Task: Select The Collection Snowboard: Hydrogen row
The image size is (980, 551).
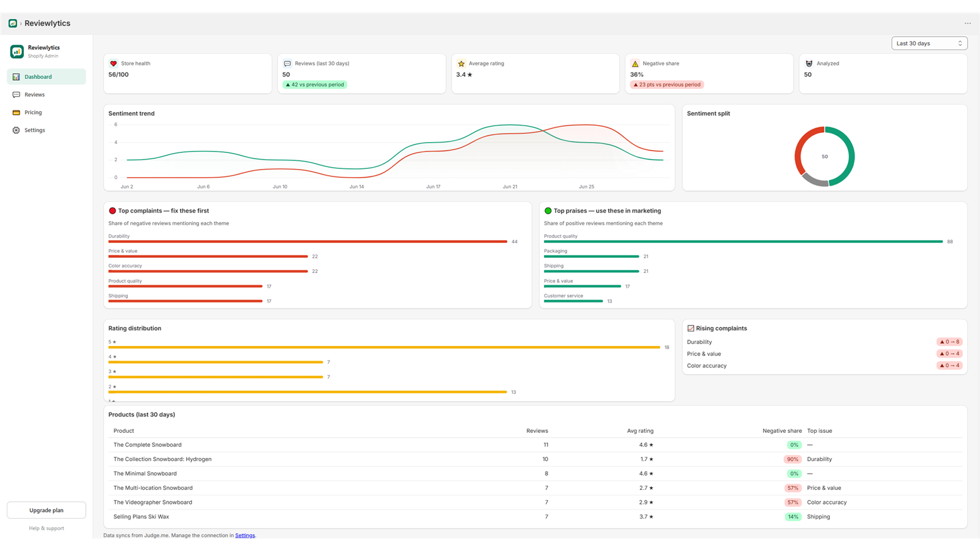Action: pos(533,459)
